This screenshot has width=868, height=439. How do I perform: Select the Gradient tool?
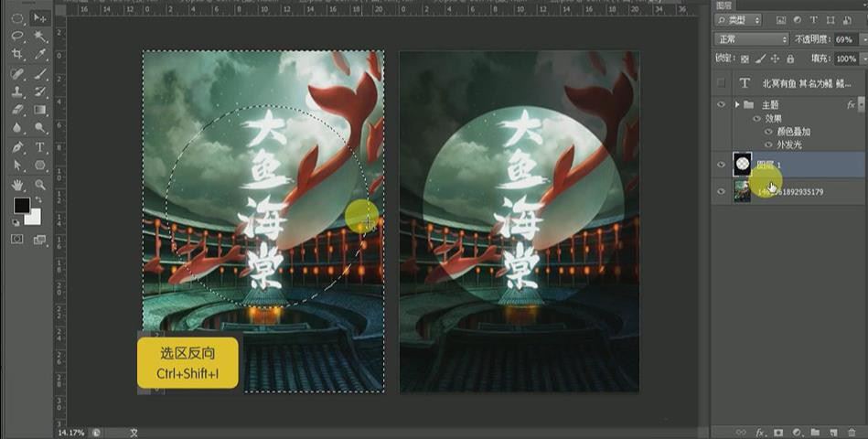[40, 110]
